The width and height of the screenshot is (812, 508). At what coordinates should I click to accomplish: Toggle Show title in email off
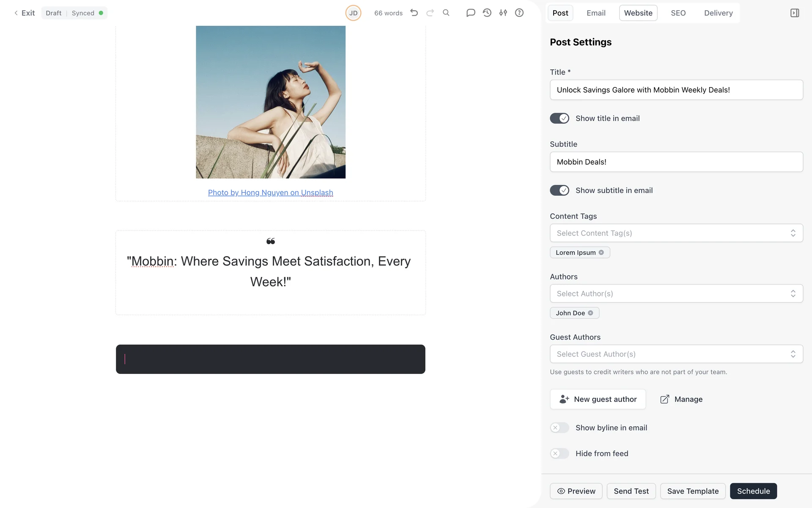point(560,119)
